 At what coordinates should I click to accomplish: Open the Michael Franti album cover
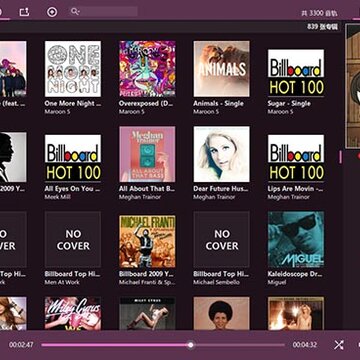click(x=147, y=242)
